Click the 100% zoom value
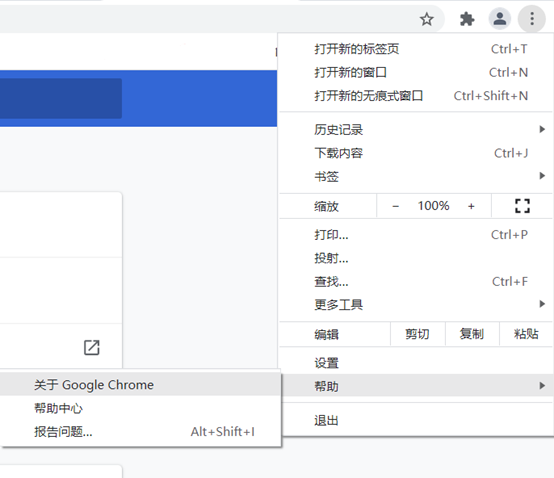Image resolution: width=554 pixels, height=478 pixels. pos(434,206)
